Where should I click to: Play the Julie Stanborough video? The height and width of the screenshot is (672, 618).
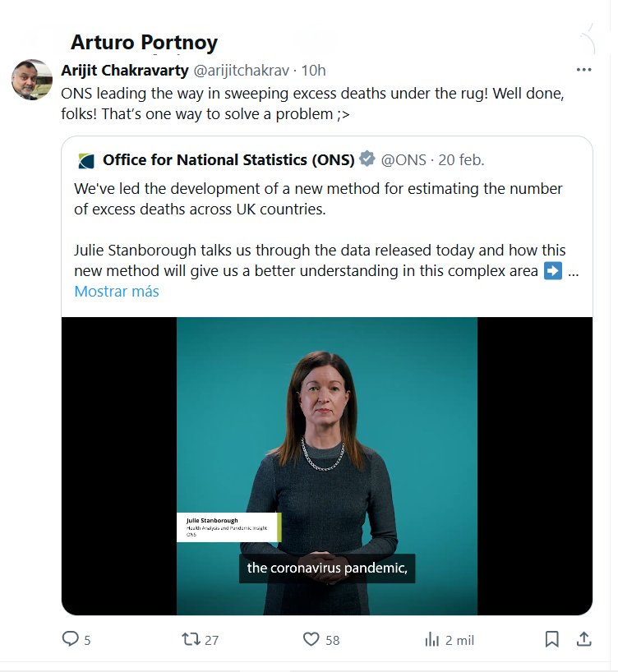click(x=327, y=466)
